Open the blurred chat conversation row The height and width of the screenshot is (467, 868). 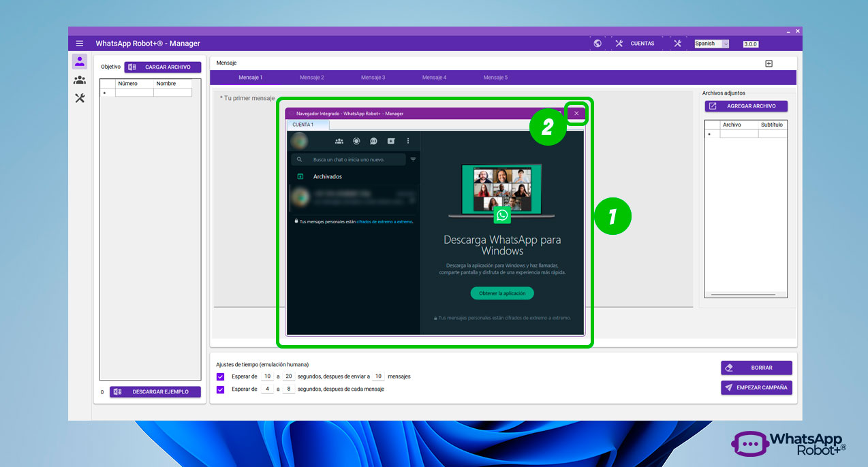tap(354, 197)
